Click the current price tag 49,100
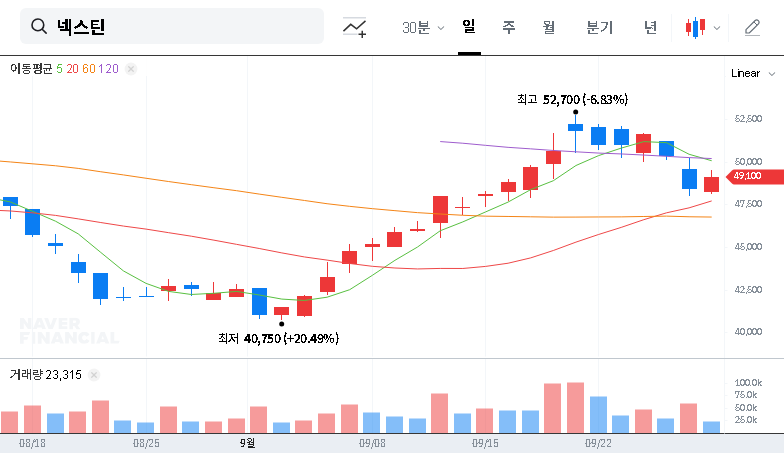Viewport: 784px width, 453px height. click(x=755, y=176)
